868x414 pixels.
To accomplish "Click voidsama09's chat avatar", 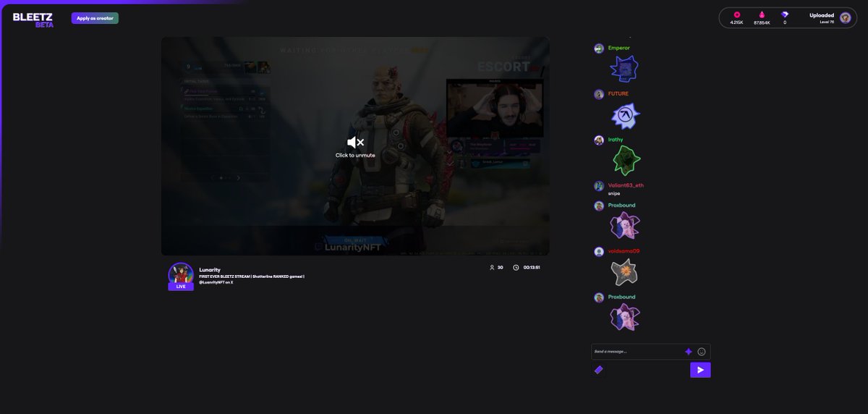I will click(x=599, y=252).
